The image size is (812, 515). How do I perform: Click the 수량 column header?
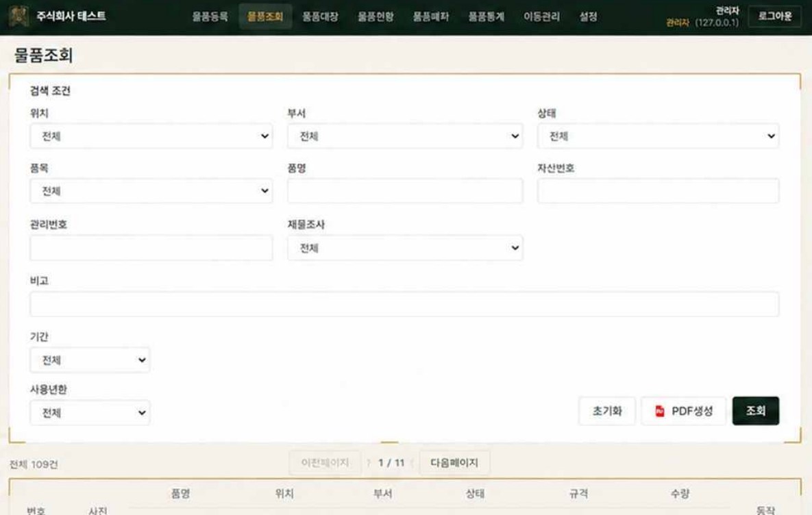click(x=680, y=494)
